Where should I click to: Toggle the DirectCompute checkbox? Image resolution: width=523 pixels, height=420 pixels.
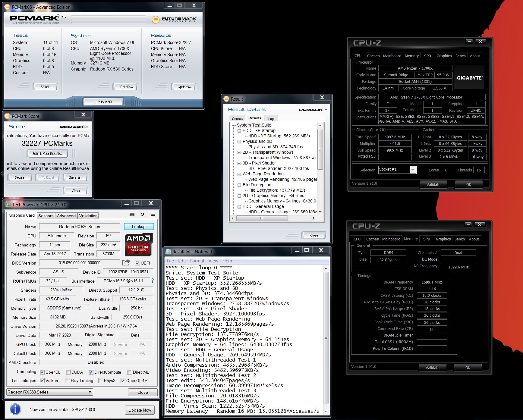tap(91, 372)
